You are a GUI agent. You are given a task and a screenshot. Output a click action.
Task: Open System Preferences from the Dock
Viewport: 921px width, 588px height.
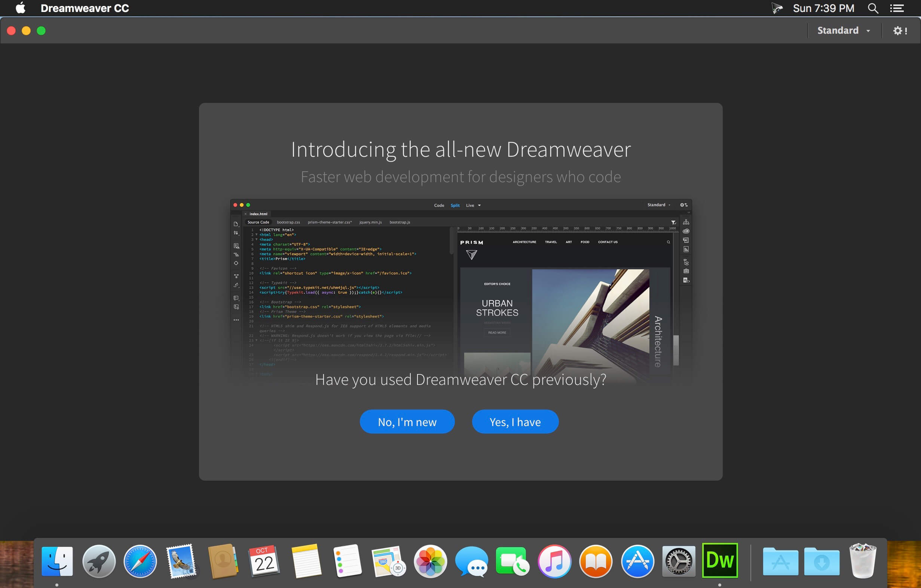(679, 561)
